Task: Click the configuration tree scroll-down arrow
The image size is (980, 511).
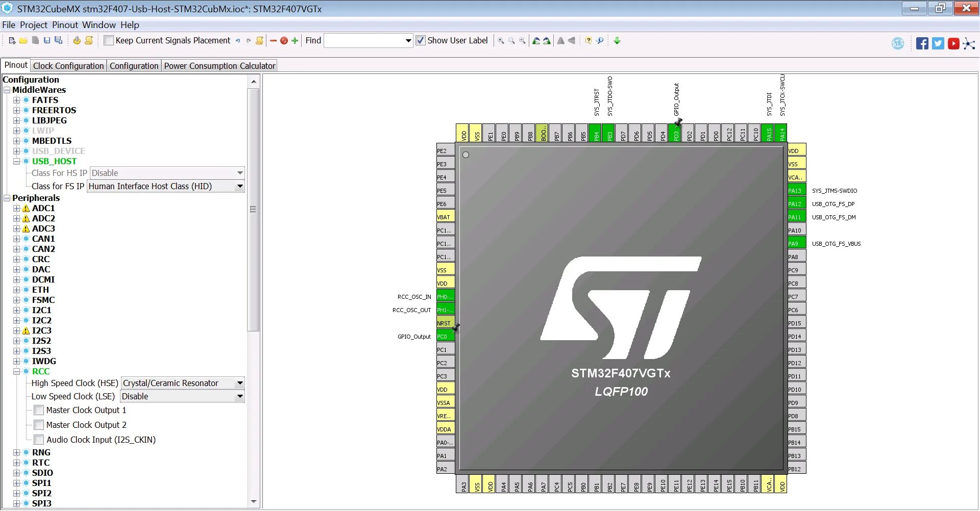Action: 254,502
